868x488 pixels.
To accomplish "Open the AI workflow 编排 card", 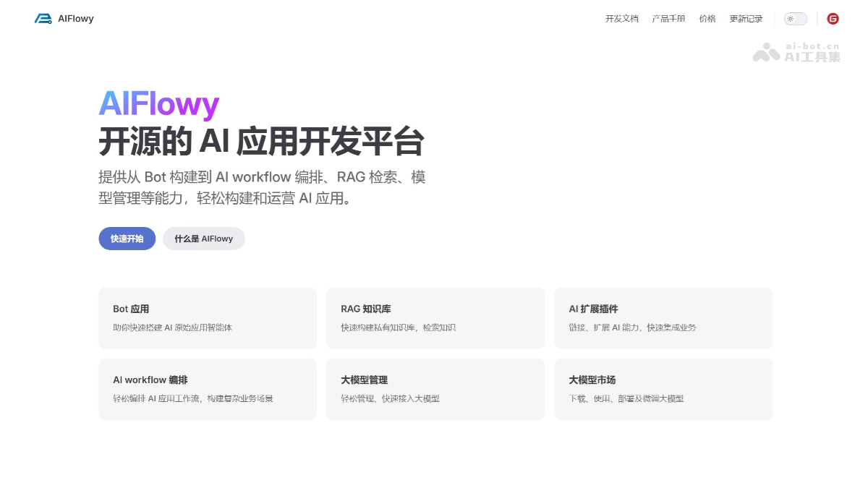I will pos(208,389).
